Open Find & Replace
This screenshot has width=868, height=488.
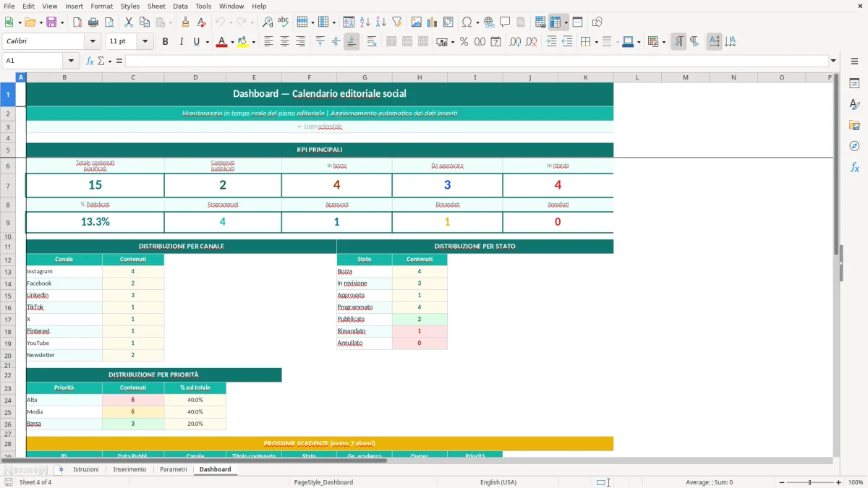point(268,22)
